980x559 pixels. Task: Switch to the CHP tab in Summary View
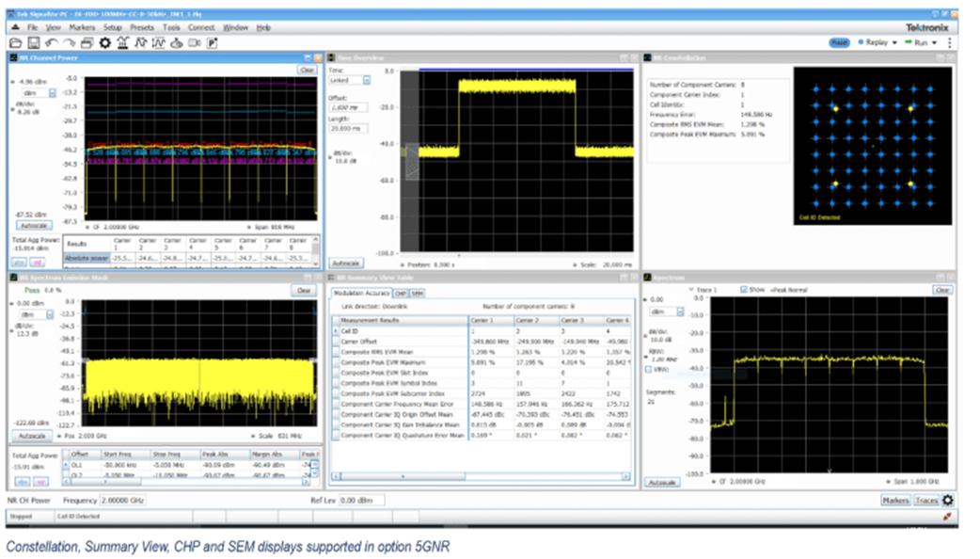(x=401, y=294)
